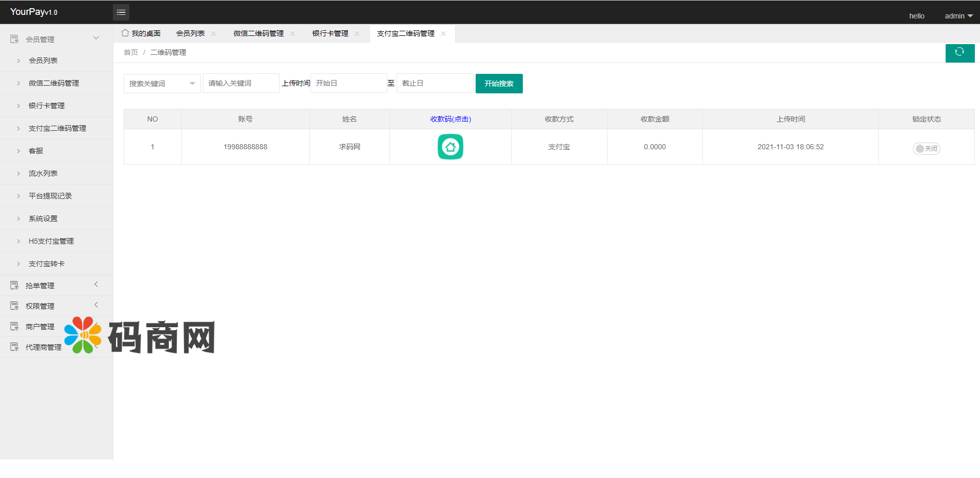Close the 微信二维码管理 tab

(x=292, y=34)
